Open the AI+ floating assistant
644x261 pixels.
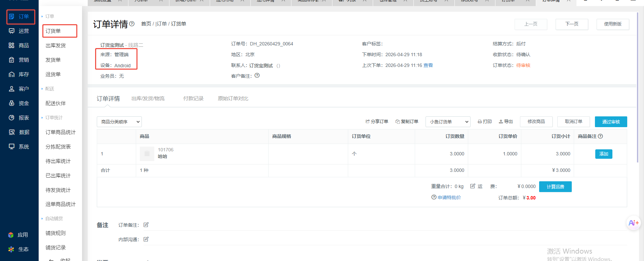coord(634,223)
